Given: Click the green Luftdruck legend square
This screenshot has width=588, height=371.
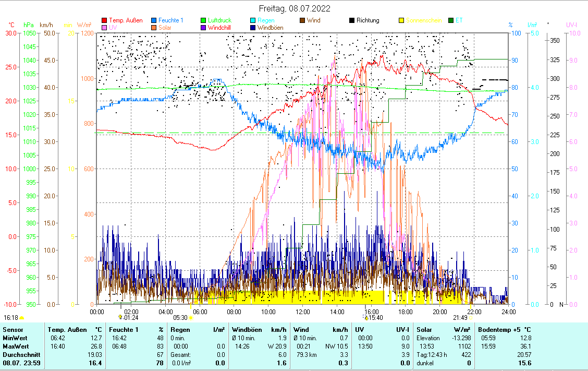Looking at the screenshot, I should [x=204, y=20].
